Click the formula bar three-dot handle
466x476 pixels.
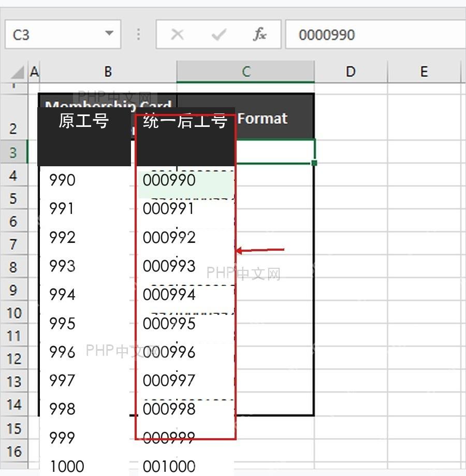138,34
